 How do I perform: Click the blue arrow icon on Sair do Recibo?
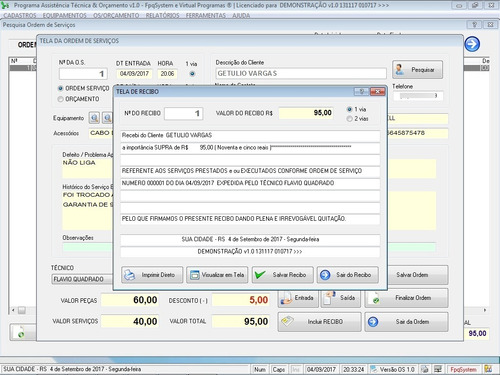tap(325, 275)
